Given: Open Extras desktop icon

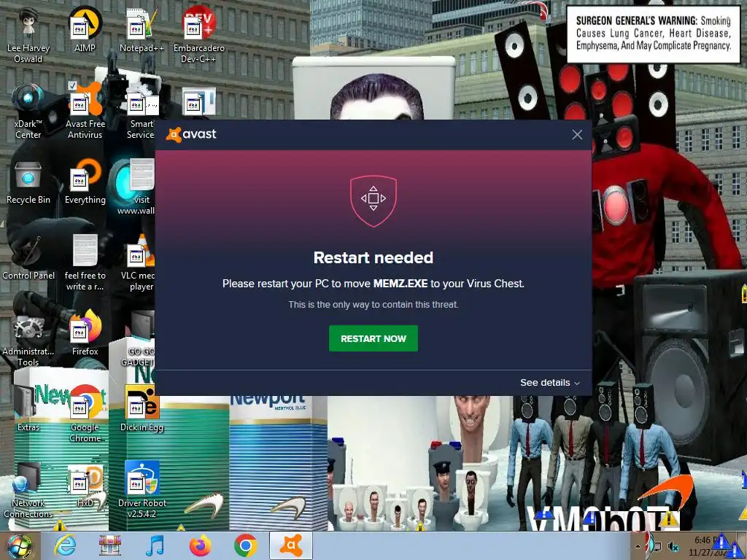Looking at the screenshot, I should click(x=28, y=408).
